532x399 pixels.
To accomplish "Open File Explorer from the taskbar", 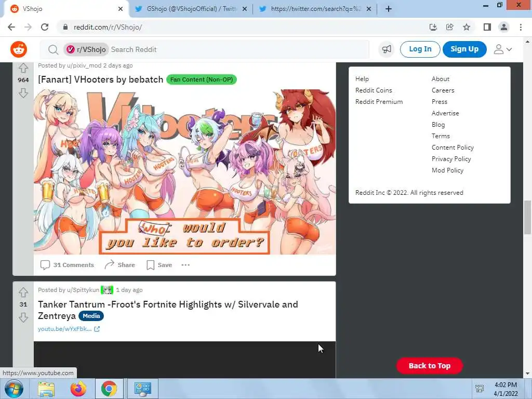I will 46,389.
